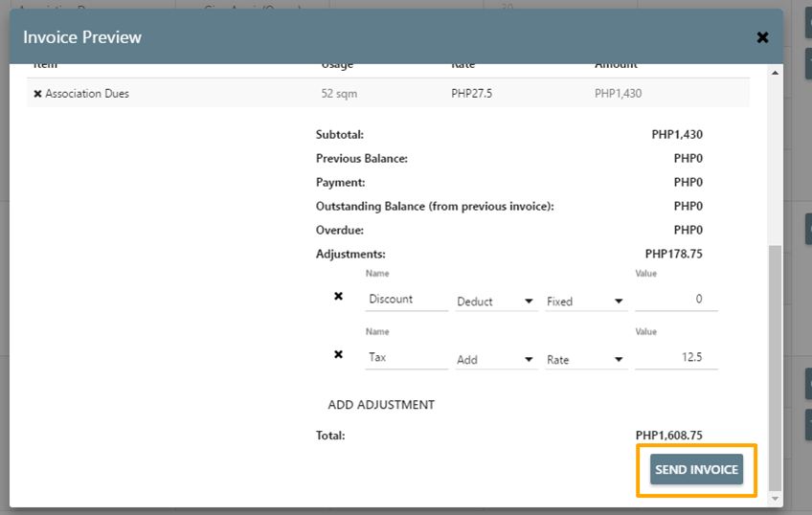Image resolution: width=812 pixels, height=515 pixels.
Task: Click ADD ADJUSTMENT
Action: point(381,405)
